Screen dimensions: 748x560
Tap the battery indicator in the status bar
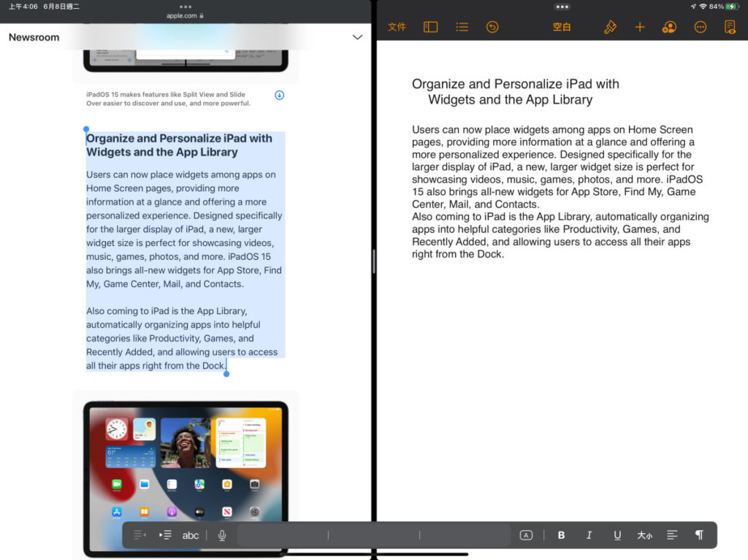click(731, 7)
